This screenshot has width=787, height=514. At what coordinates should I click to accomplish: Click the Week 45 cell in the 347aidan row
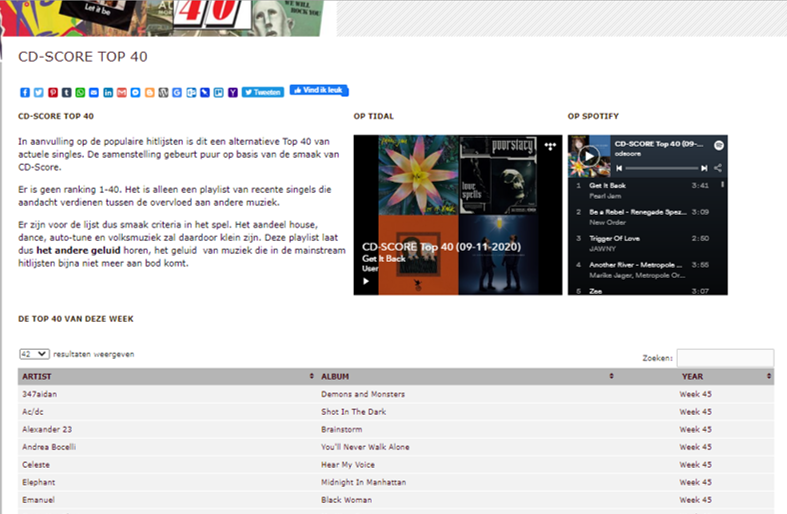point(695,394)
